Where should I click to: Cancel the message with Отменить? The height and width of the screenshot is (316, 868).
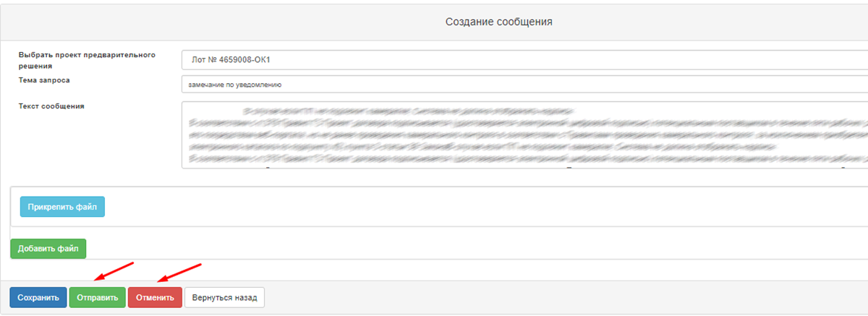[155, 297]
